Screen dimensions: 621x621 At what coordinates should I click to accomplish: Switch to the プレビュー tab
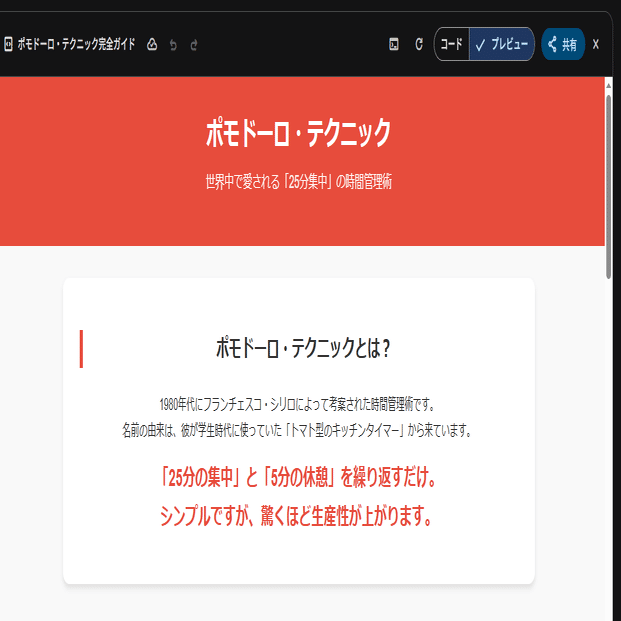click(x=502, y=44)
